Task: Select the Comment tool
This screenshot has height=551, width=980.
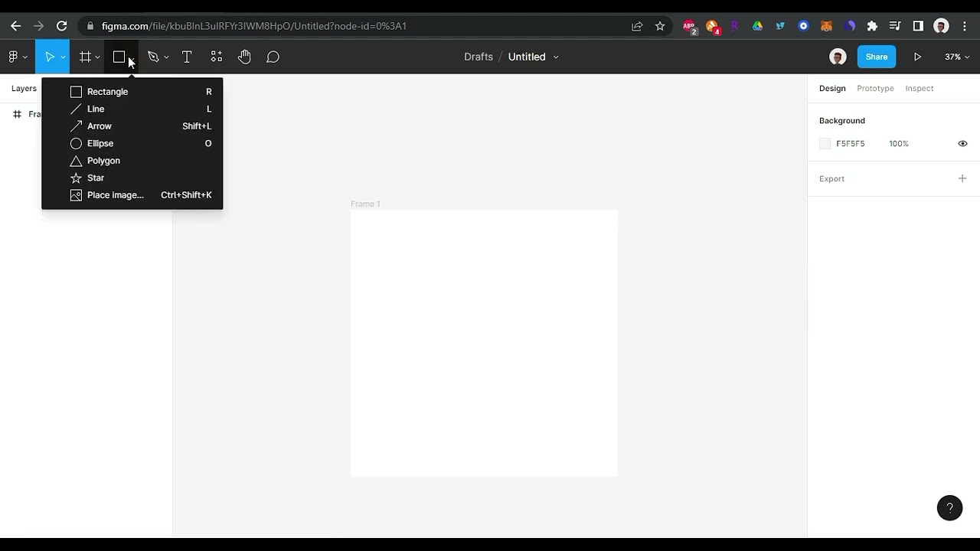Action: point(273,57)
